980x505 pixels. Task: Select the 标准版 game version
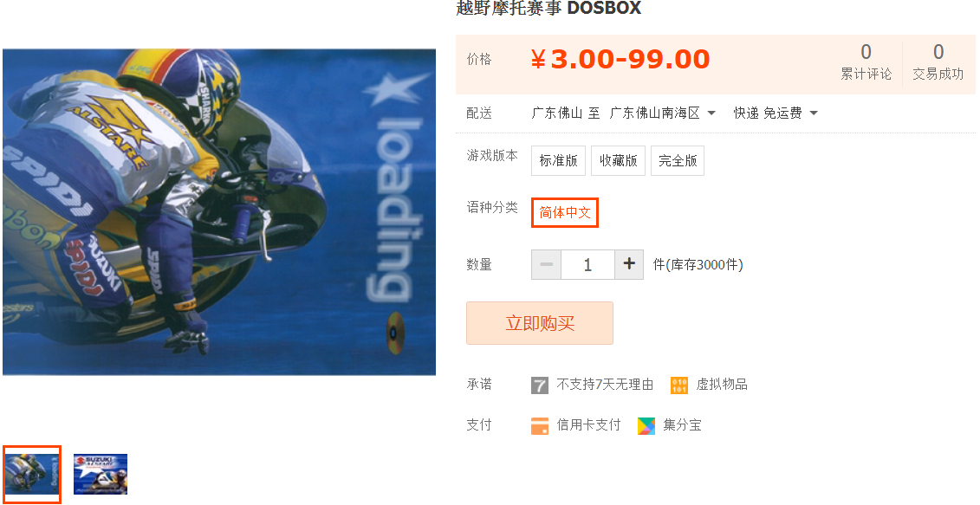click(558, 160)
